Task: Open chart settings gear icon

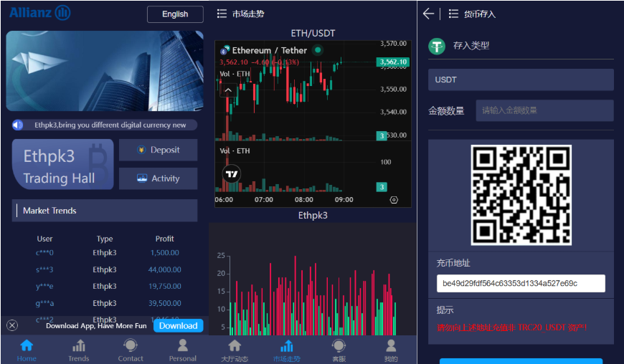Action: tap(394, 200)
